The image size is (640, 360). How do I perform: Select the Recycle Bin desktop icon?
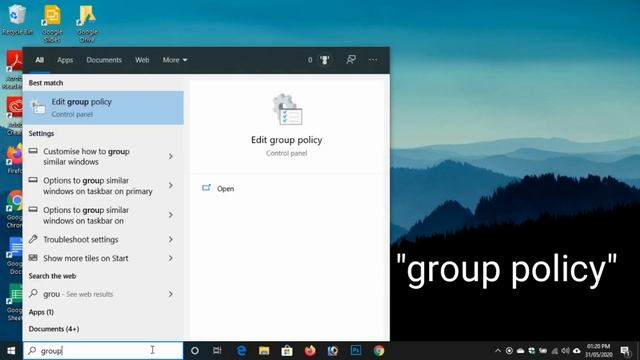pos(17,19)
